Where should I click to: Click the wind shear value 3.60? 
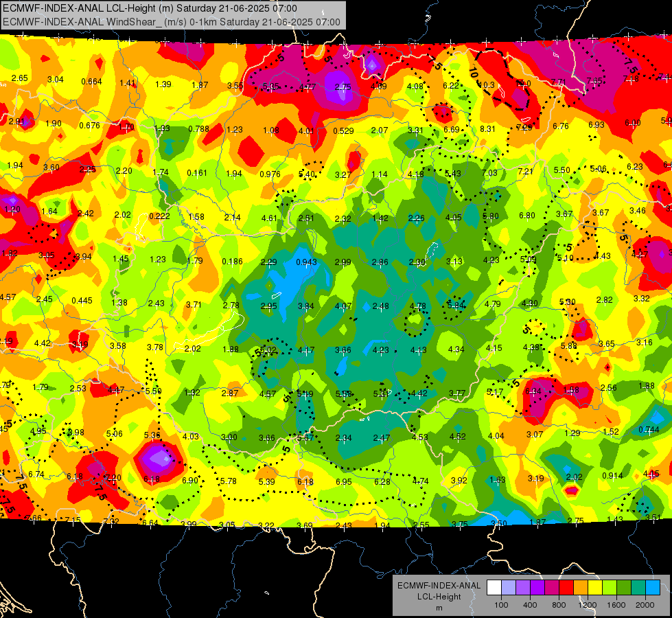point(51,167)
